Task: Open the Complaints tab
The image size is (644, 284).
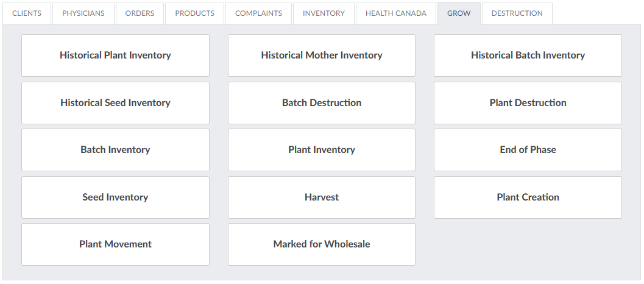Action: point(258,13)
